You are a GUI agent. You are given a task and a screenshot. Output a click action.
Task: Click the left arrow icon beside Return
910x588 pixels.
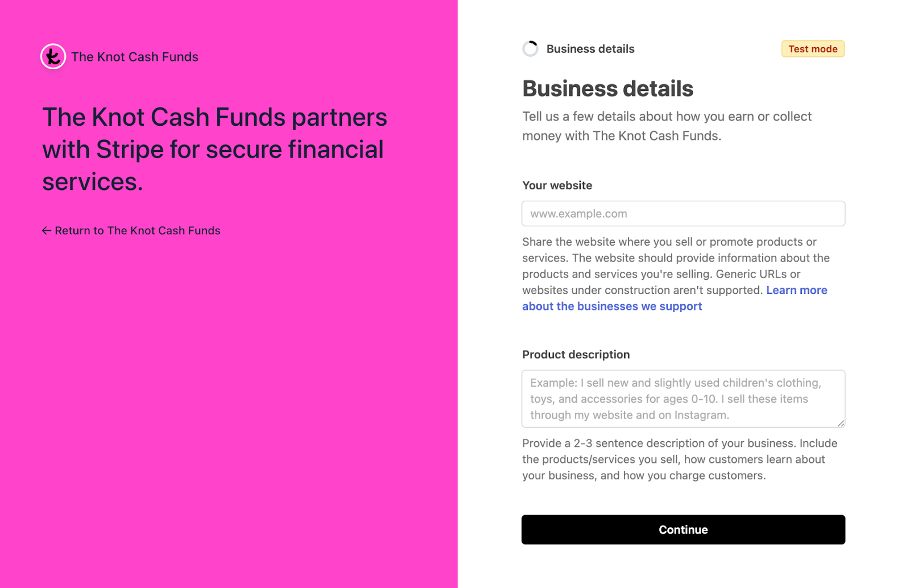pyautogui.click(x=47, y=231)
